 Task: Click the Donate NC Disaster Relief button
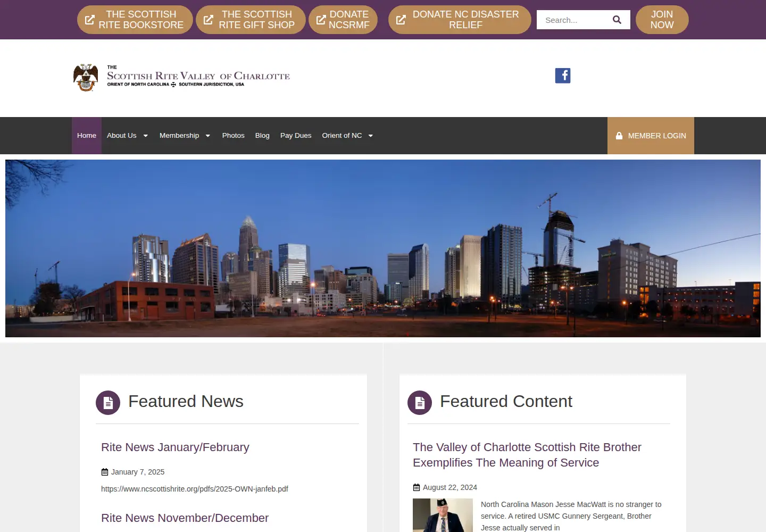[460, 20]
